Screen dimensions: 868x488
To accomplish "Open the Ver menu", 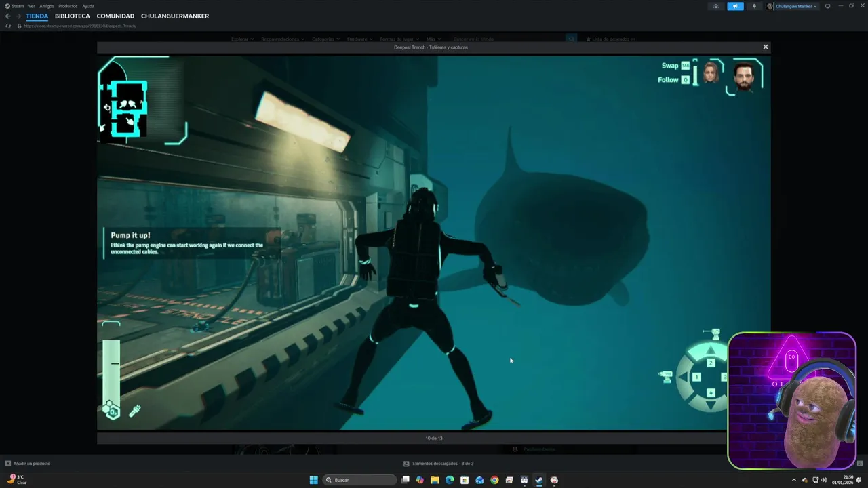I will coord(31,6).
